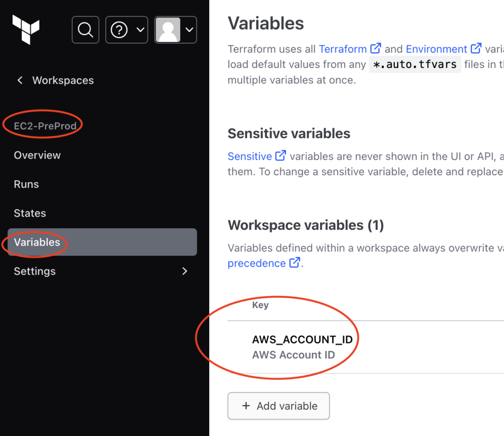Click the plus icon in Add variable
This screenshot has width=504, height=436.
pyautogui.click(x=246, y=406)
